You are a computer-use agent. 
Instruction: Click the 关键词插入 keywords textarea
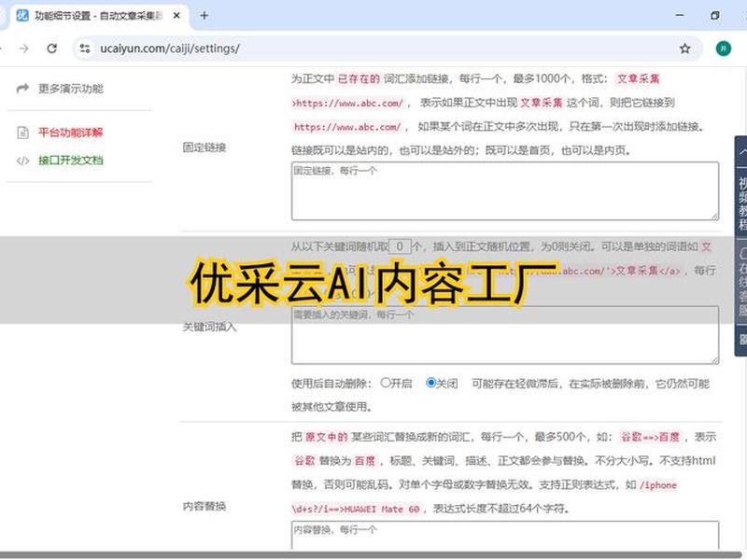505,335
